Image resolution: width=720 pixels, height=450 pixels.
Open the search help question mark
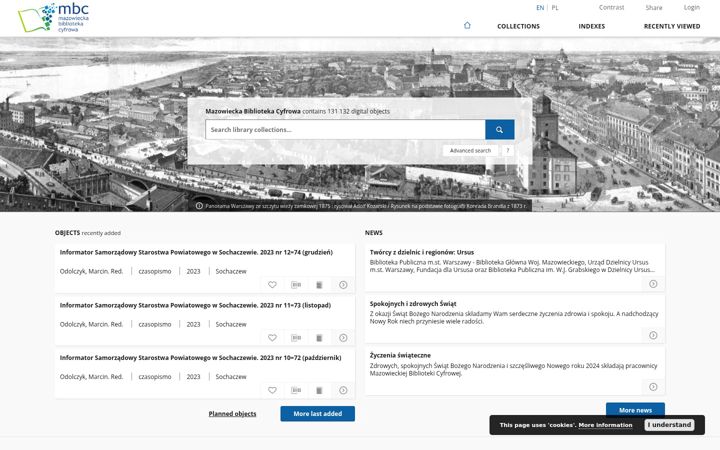[x=507, y=151]
